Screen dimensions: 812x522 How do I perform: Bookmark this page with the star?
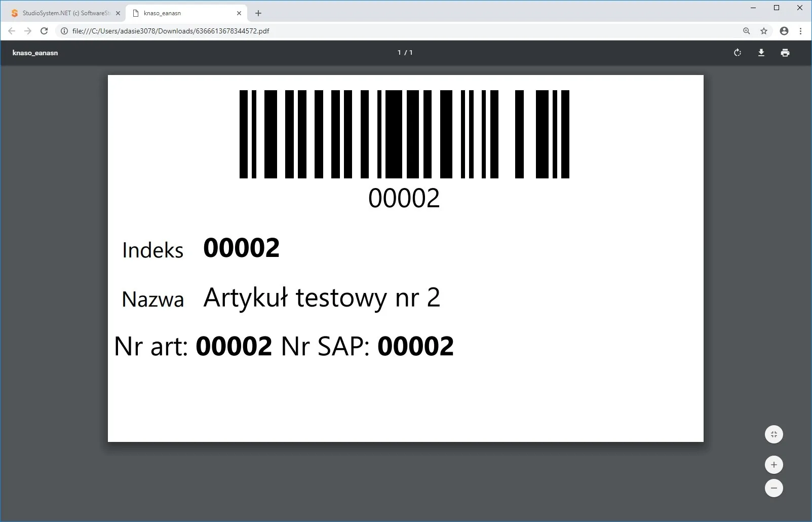tap(764, 31)
